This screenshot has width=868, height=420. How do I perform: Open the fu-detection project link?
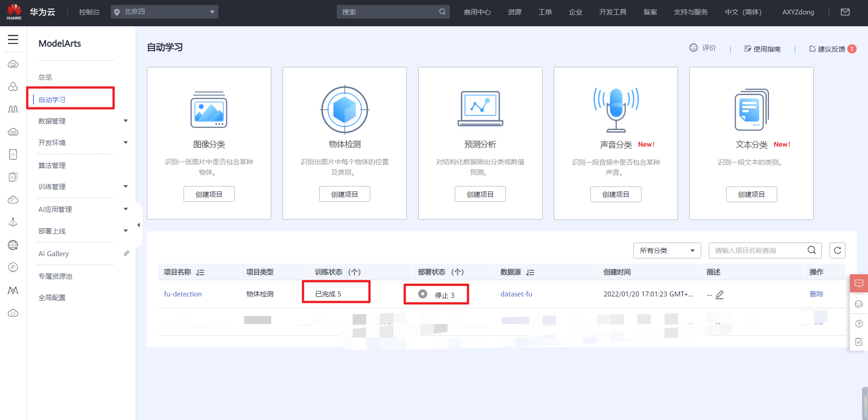pos(183,294)
